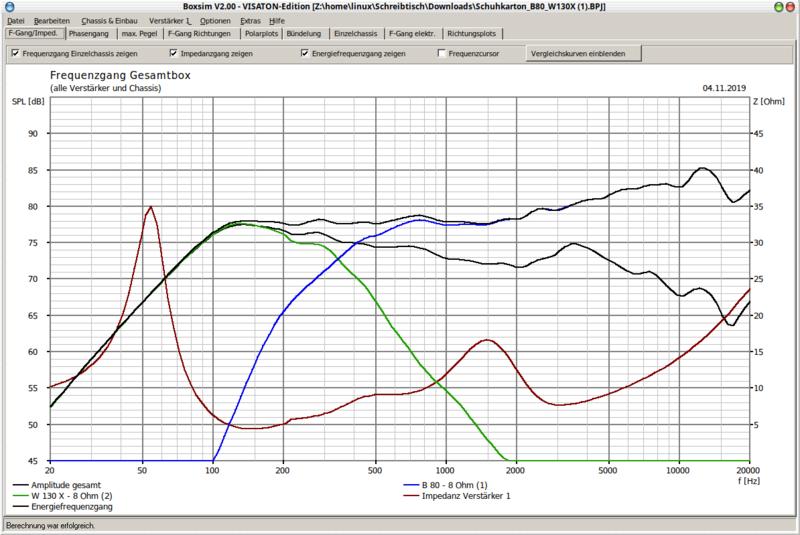Click the subtitle (alle Verstärker und Chassis)
This screenshot has width=800, height=535.
[106, 88]
